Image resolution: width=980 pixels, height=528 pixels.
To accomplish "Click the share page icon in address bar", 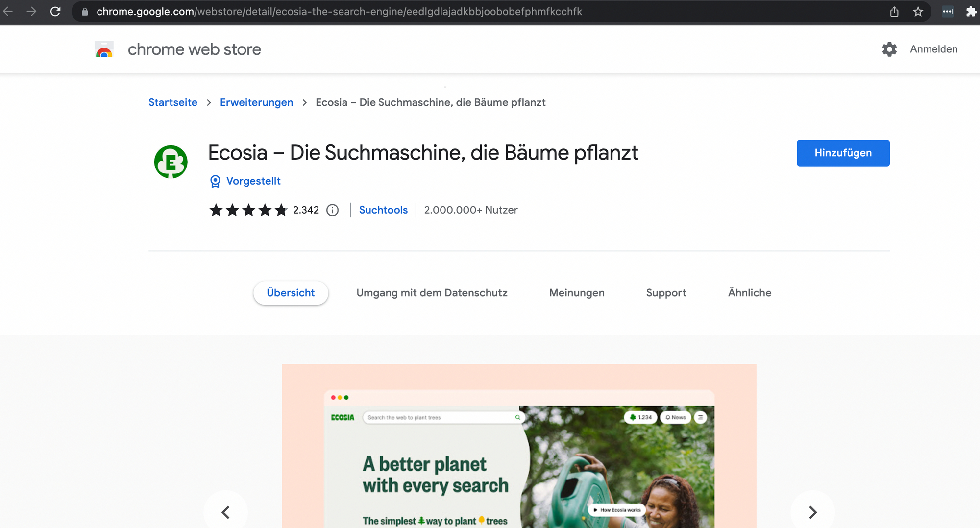I will [894, 12].
